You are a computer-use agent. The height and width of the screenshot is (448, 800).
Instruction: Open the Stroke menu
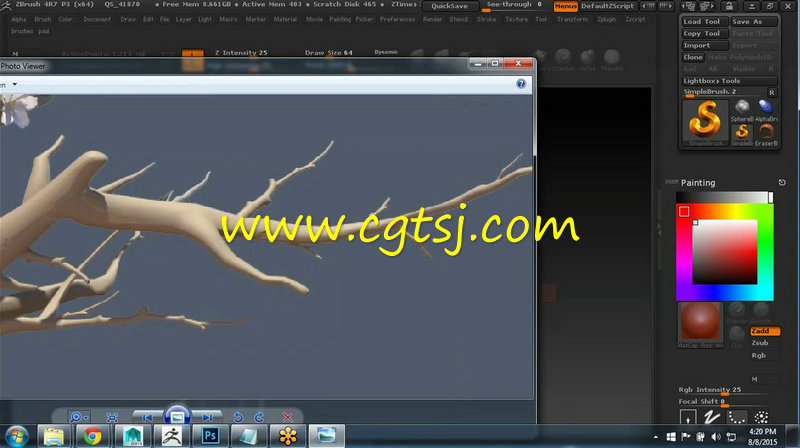(486, 19)
